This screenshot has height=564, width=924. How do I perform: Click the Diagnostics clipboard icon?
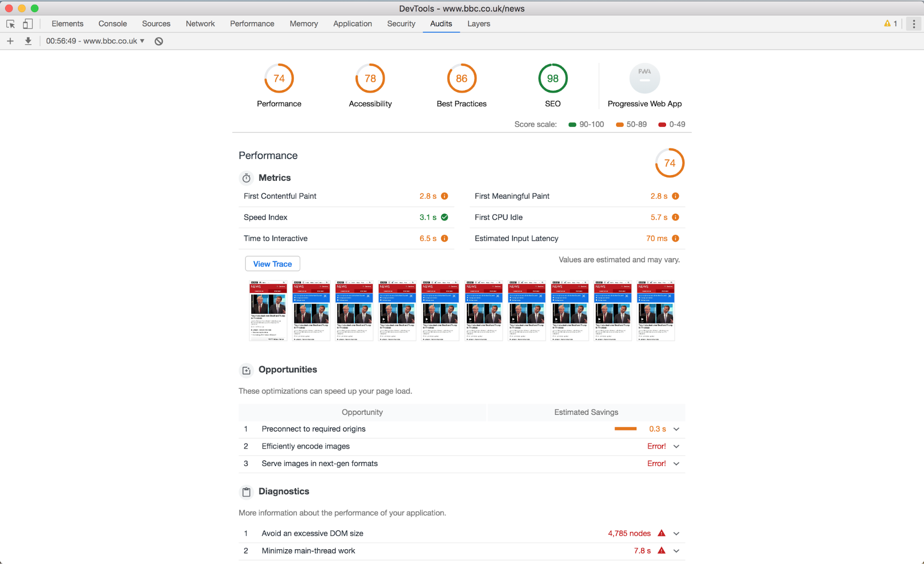point(246,492)
